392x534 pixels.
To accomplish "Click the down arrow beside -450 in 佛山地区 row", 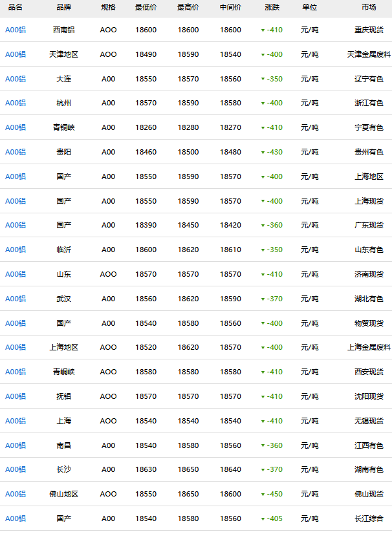I will 263,495.
